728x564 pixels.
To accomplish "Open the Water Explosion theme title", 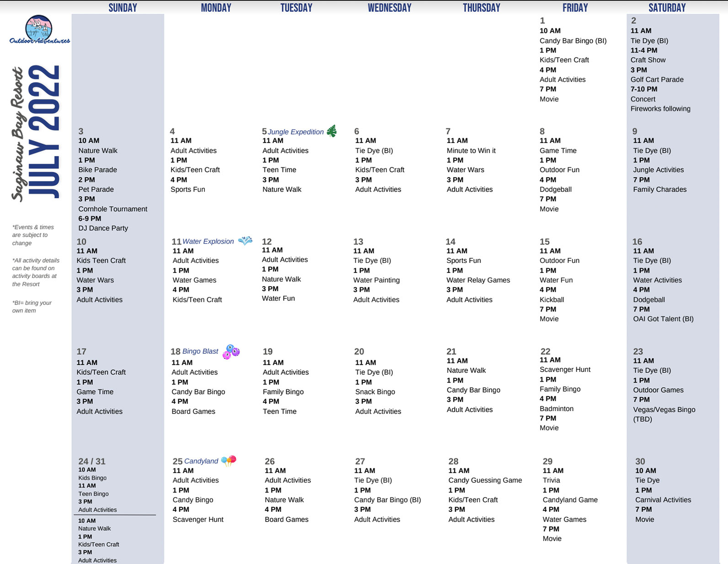I will pos(208,241).
